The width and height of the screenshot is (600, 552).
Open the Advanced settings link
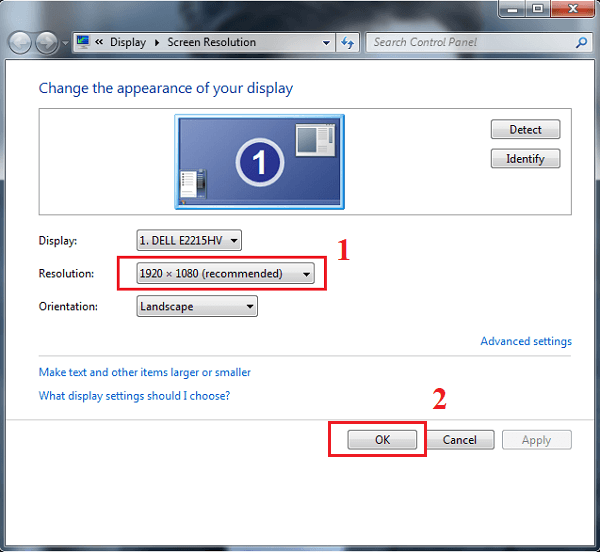click(x=525, y=341)
